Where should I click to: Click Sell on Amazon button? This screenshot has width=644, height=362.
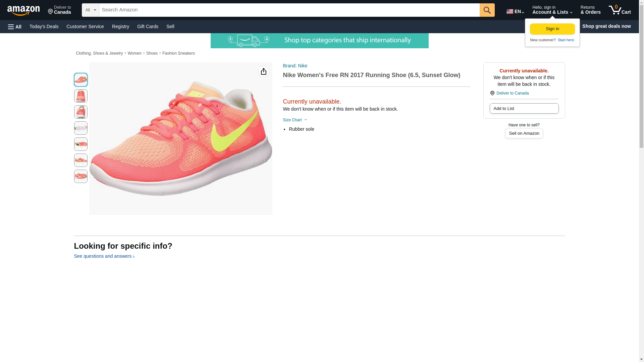524,133
